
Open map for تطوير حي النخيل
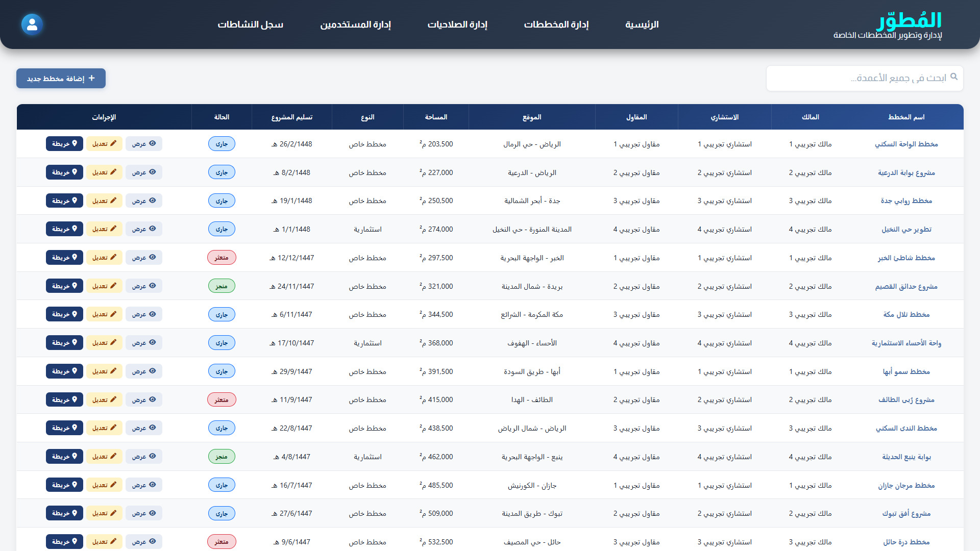click(64, 229)
